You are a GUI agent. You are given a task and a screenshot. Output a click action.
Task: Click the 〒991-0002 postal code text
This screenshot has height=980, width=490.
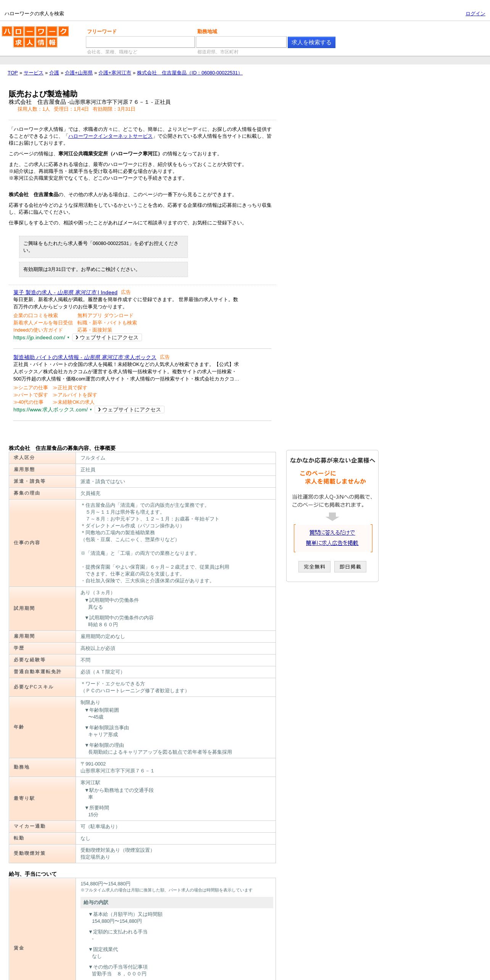click(93, 764)
